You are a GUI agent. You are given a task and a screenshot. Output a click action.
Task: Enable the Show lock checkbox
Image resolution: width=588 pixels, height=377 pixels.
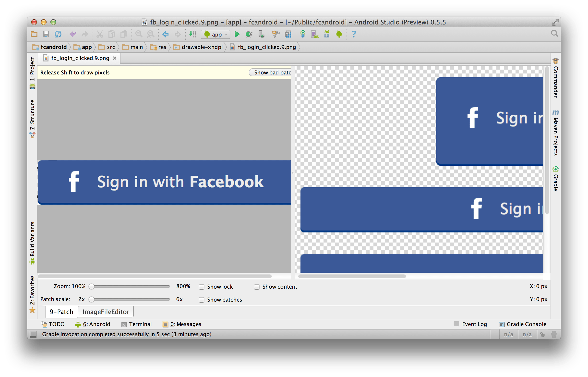coord(202,287)
